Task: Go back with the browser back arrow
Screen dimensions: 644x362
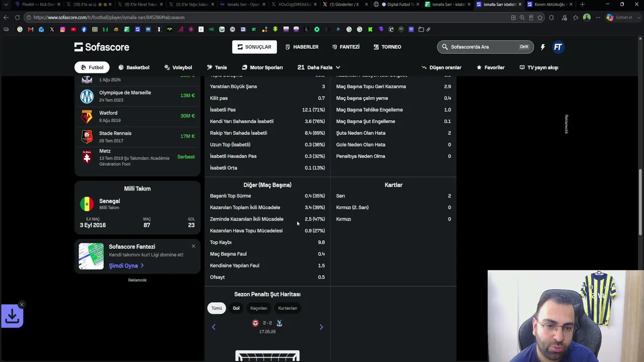Action: [6, 17]
